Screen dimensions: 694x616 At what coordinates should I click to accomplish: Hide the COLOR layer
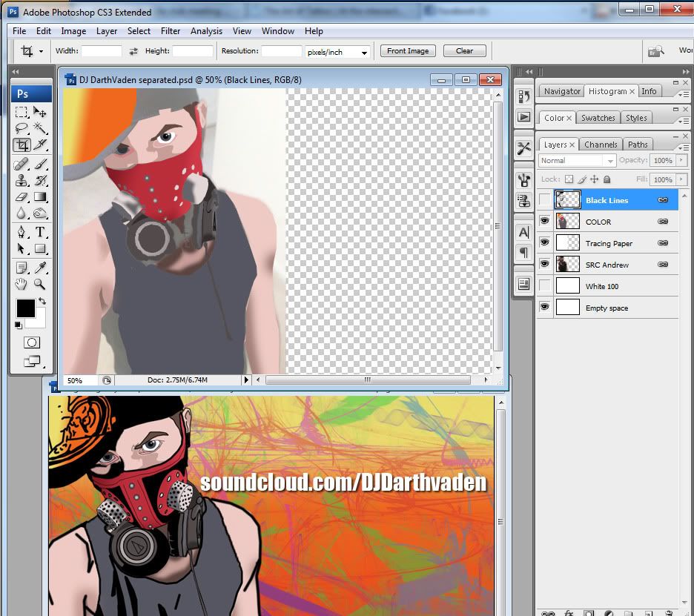click(545, 221)
